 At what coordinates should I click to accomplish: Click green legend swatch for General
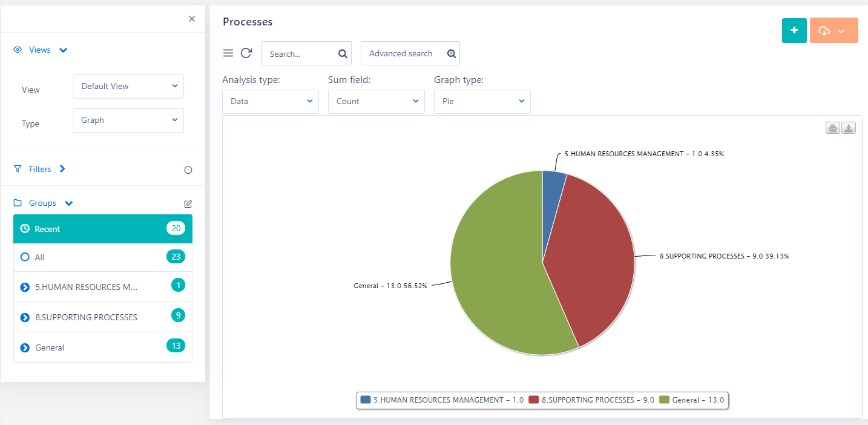click(x=665, y=400)
